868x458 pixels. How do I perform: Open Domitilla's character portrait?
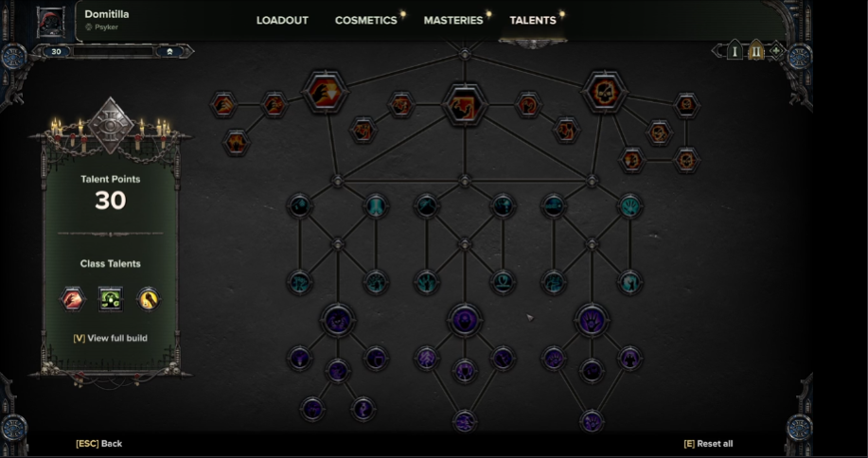click(x=51, y=22)
